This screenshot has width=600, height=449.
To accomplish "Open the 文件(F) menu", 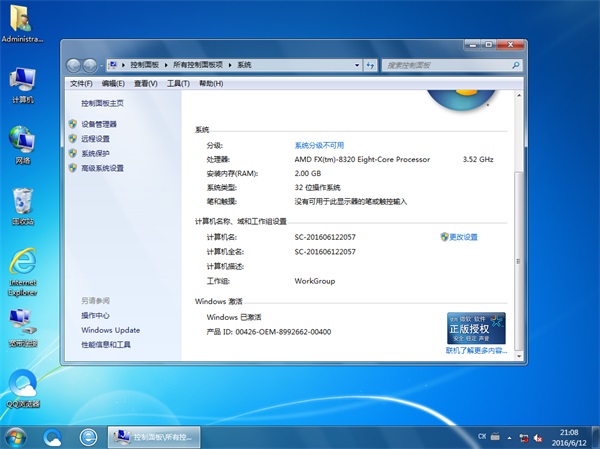I will click(82, 83).
